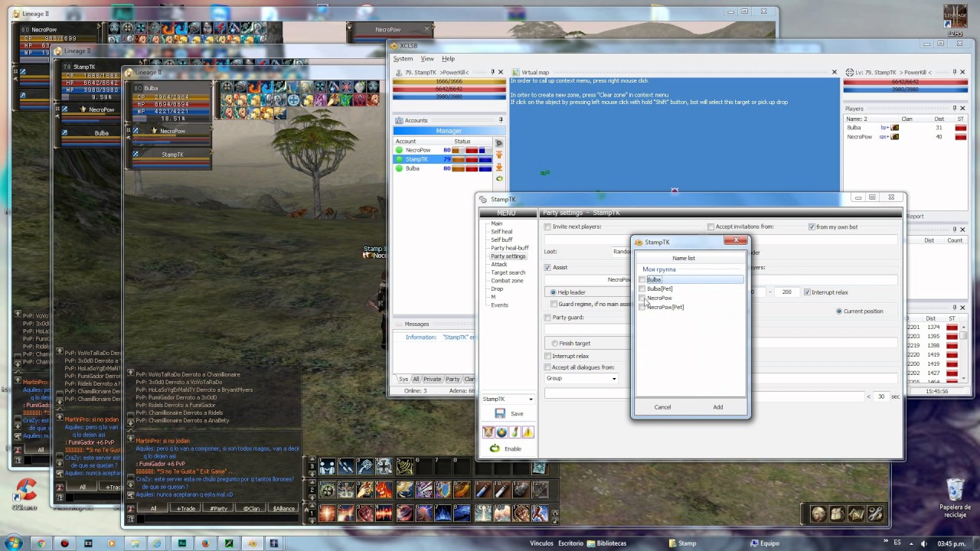The height and width of the screenshot is (551, 980).
Task: Click Add in the Name list dialog
Action: (718, 407)
